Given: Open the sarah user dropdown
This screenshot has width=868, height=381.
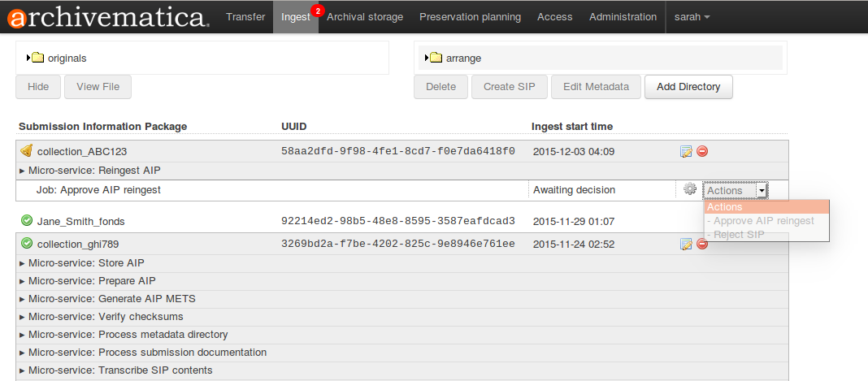Looking at the screenshot, I should [x=692, y=17].
